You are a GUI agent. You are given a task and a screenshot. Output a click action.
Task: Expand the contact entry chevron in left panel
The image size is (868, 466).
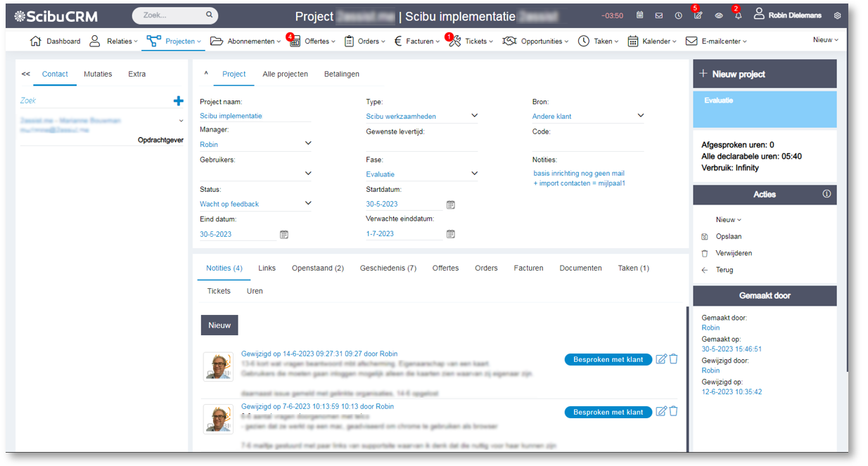(181, 121)
